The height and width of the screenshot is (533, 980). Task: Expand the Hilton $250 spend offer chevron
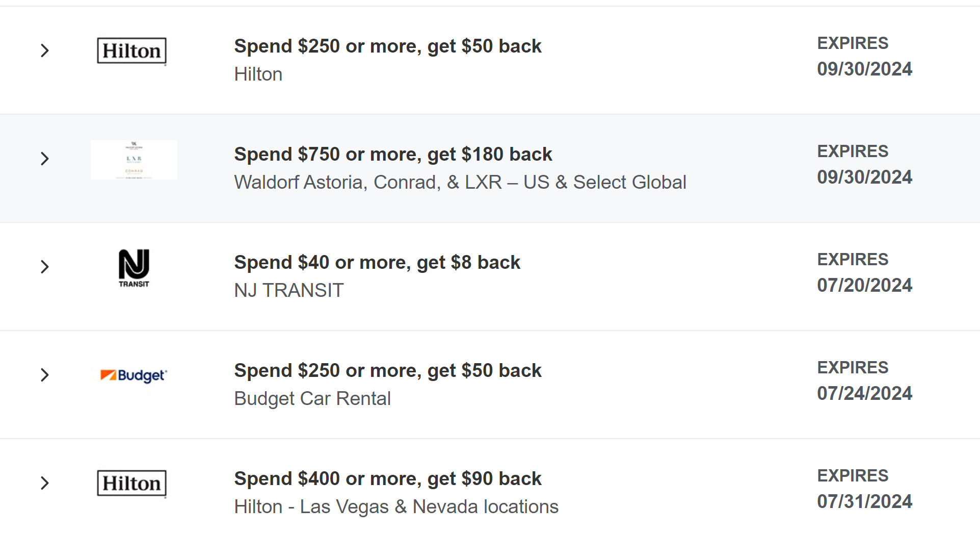point(45,50)
